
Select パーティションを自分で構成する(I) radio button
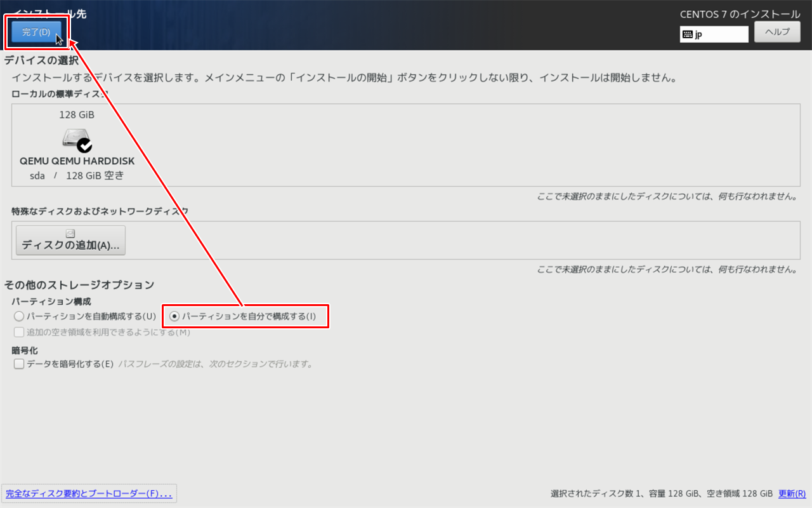point(174,316)
